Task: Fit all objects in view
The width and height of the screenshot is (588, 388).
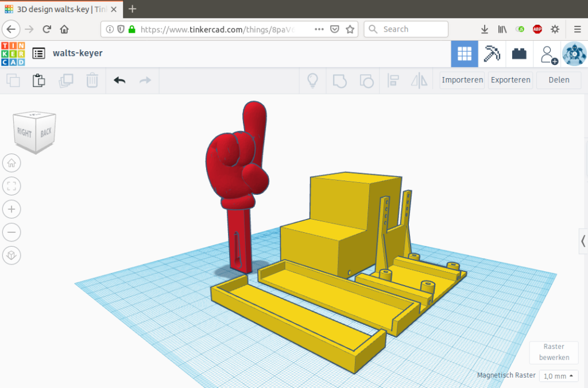Action: point(11,186)
